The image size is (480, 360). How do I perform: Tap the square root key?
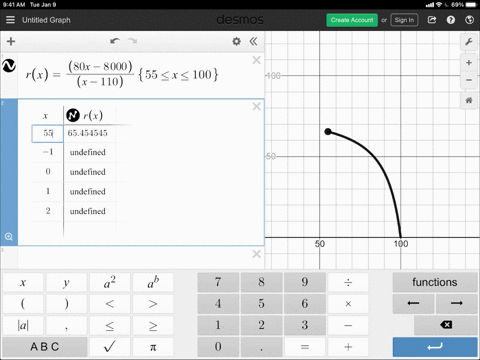coord(110,347)
